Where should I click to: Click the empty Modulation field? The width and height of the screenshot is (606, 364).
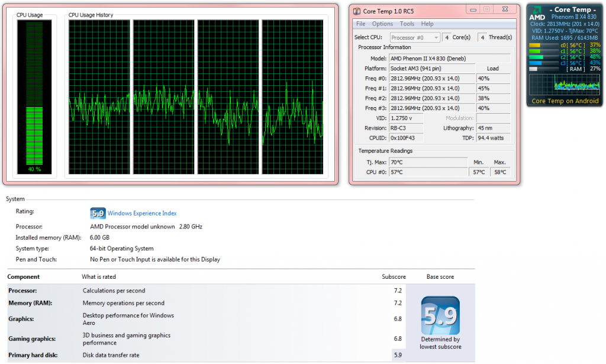(493, 118)
